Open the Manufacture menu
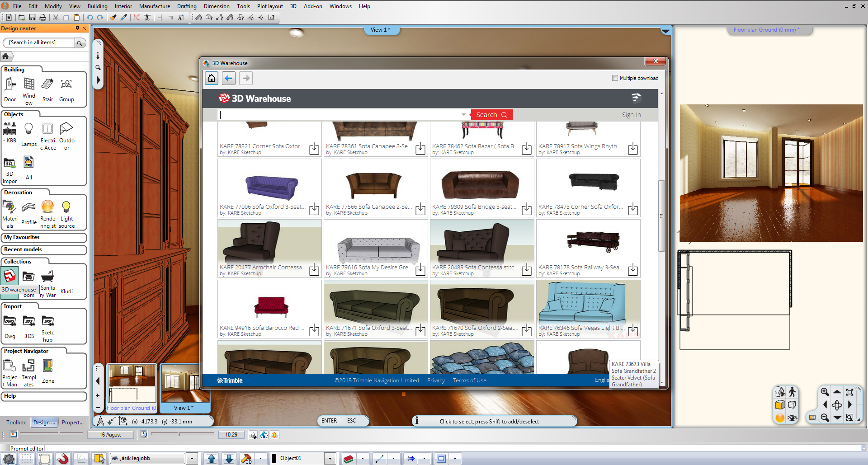 point(154,6)
